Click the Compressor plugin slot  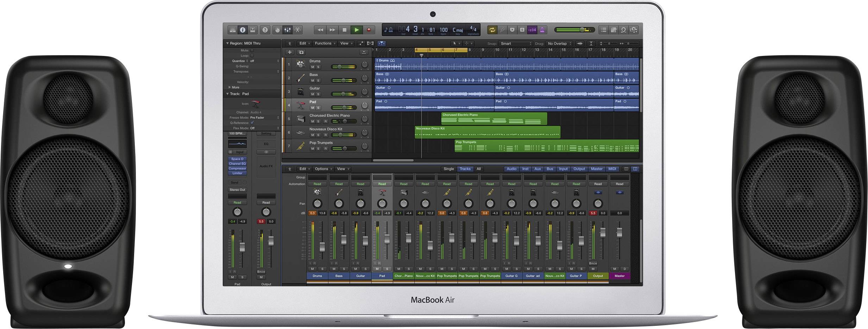[237, 169]
